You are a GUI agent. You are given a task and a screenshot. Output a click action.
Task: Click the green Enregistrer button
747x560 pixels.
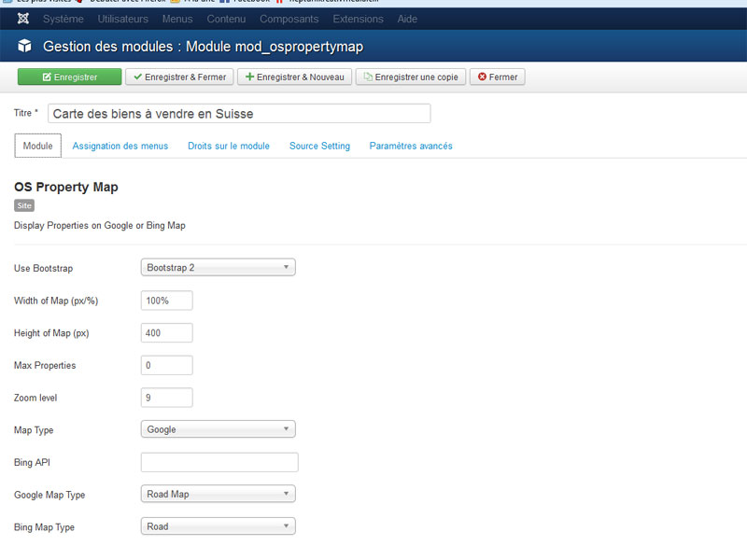coord(69,77)
